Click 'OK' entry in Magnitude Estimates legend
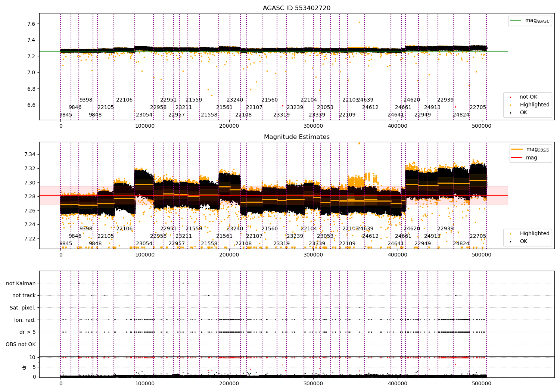560x392 pixels. tap(523, 242)
